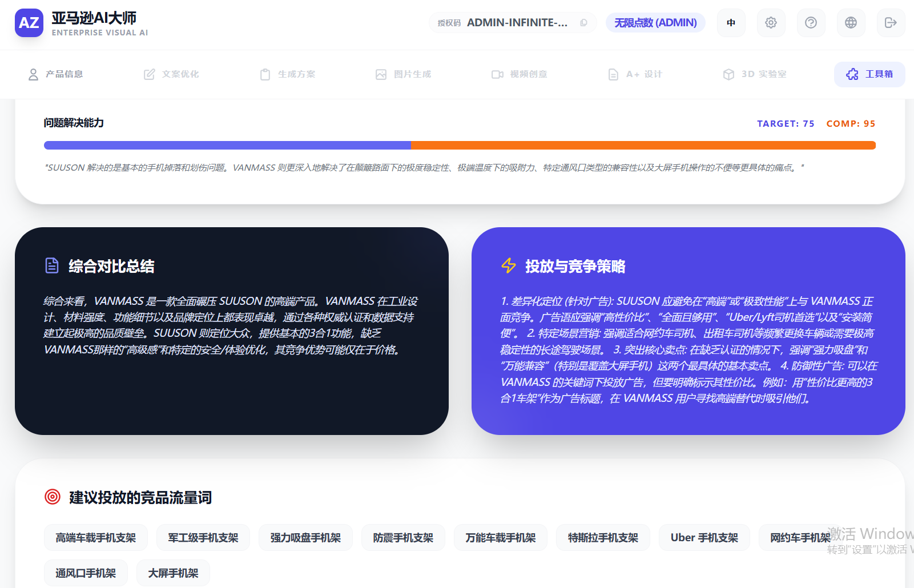Click the Uber 手机支架 keyword tag
The width and height of the screenshot is (914, 588).
(x=704, y=538)
